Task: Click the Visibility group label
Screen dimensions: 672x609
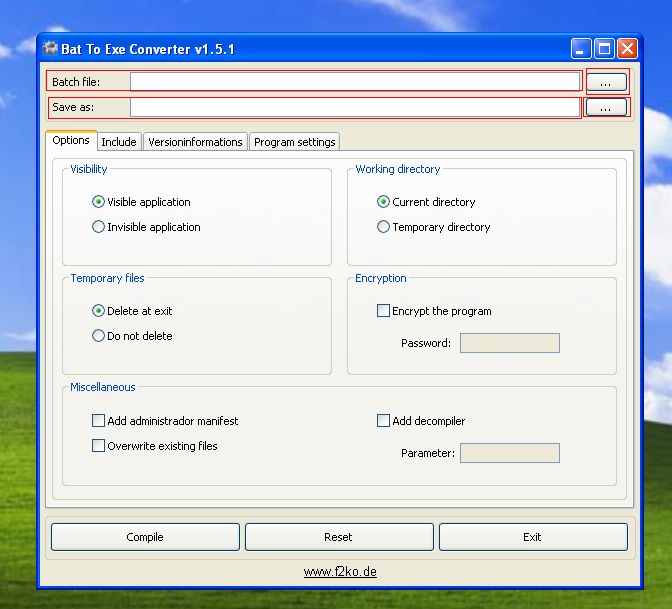Action: click(88, 169)
